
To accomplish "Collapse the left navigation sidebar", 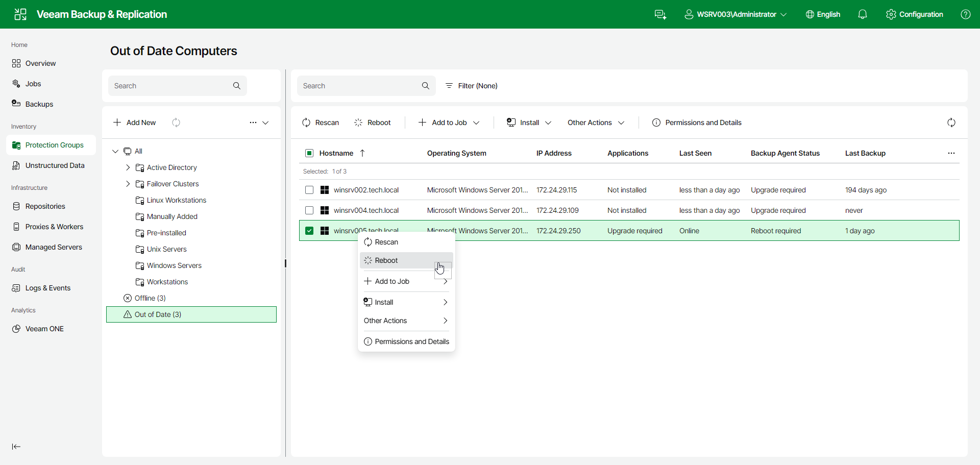I will (x=16, y=447).
